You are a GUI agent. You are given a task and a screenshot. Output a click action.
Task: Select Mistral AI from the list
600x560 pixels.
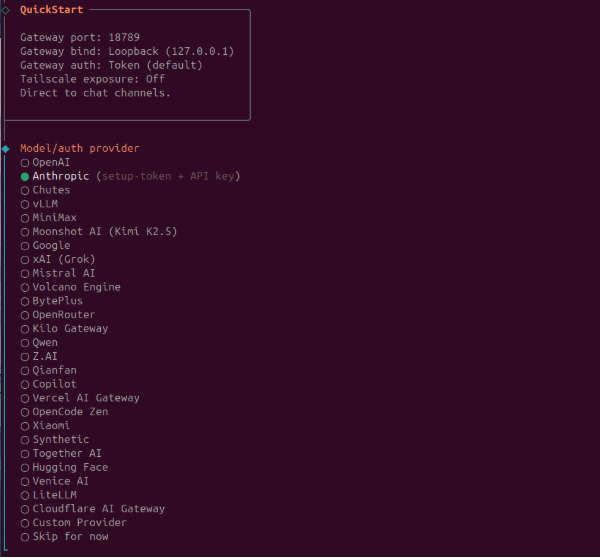click(x=63, y=273)
